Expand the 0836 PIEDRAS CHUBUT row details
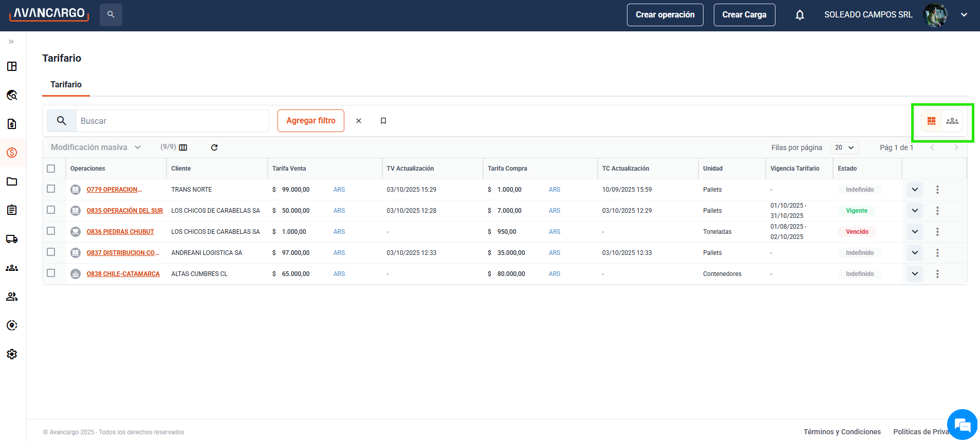Screen dimensions: 980x442 915,232
